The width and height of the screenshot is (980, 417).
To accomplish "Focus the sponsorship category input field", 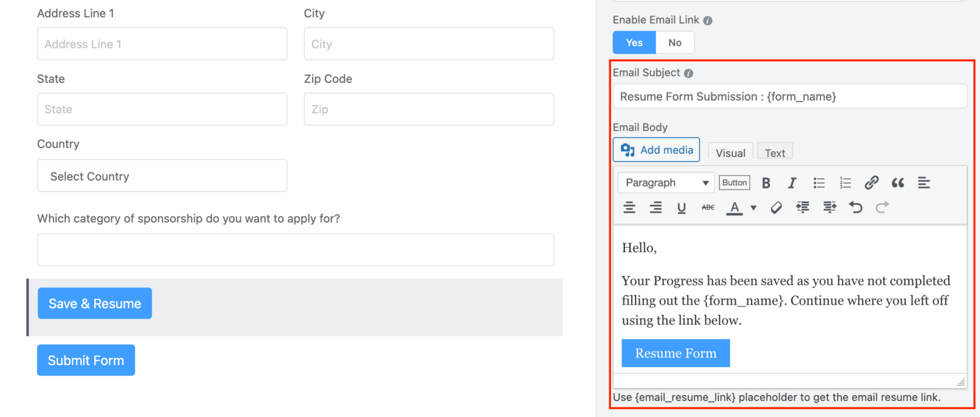I will pos(295,250).
